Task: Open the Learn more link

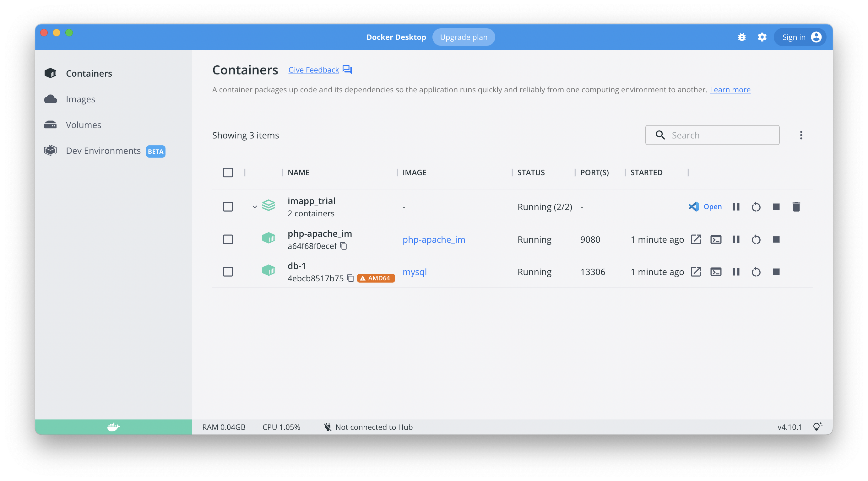Action: 730,89
